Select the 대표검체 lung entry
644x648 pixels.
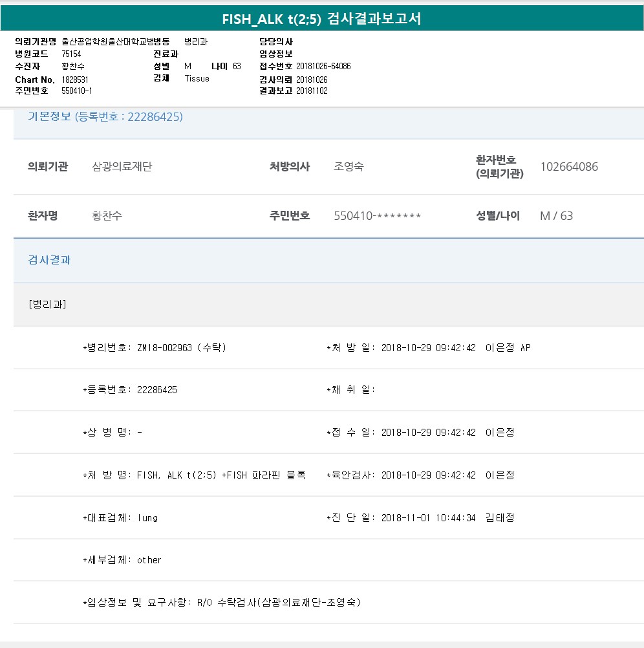(120, 518)
